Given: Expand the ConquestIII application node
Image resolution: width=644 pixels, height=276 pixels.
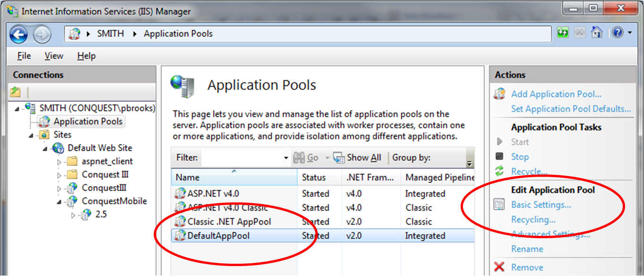Looking at the screenshot, I should tap(60, 188).
